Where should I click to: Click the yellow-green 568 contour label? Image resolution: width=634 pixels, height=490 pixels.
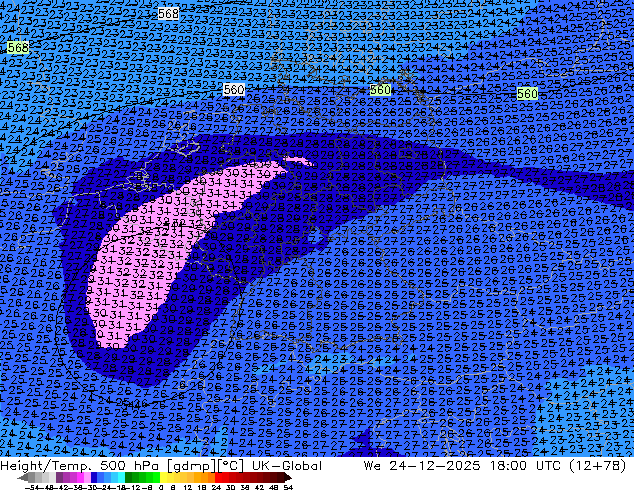(x=18, y=48)
